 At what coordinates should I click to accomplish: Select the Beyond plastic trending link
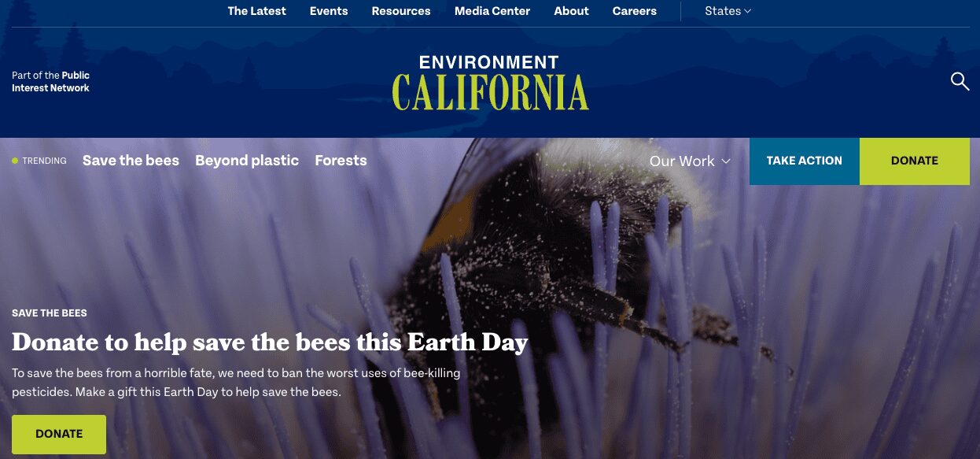[247, 161]
